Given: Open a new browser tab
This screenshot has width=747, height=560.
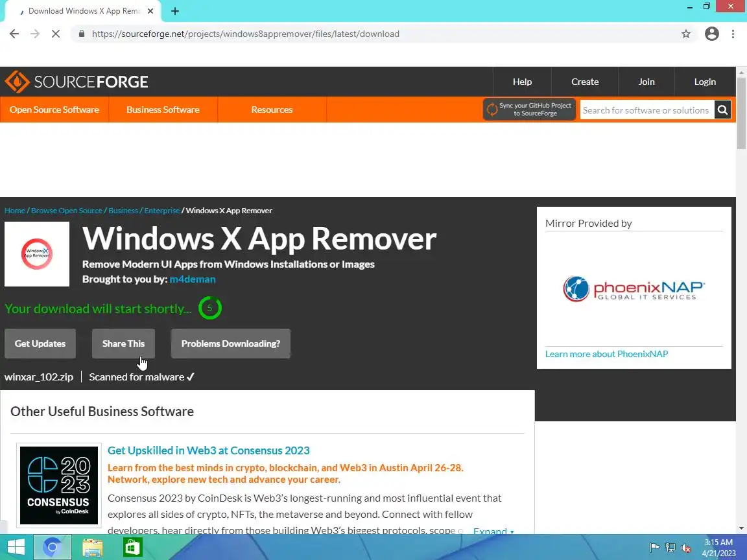Looking at the screenshot, I should coord(175,11).
